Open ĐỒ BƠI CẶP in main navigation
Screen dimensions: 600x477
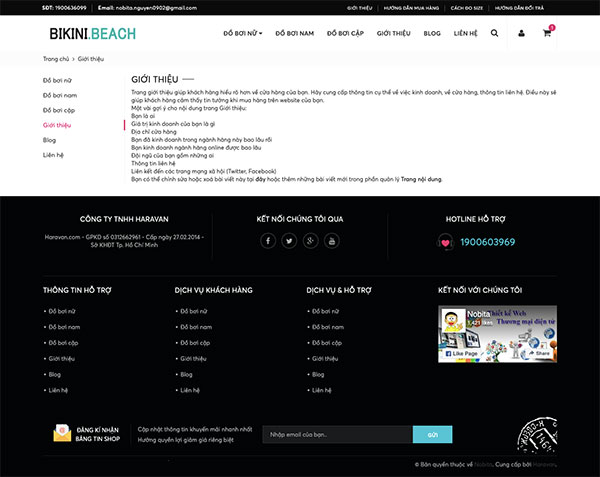coord(345,33)
